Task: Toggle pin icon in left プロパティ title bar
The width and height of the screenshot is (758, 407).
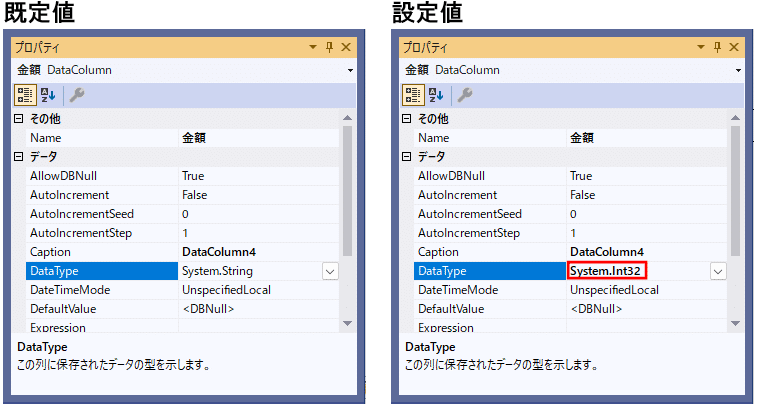Action: [x=329, y=47]
